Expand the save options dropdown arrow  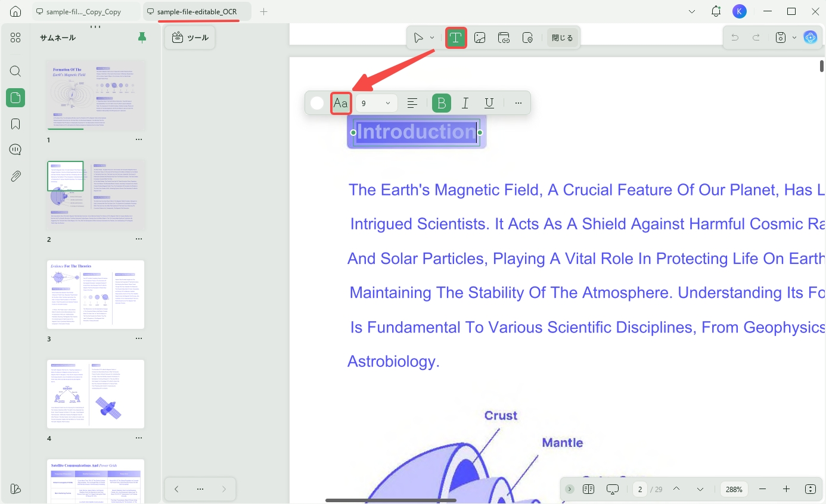pyautogui.click(x=794, y=38)
